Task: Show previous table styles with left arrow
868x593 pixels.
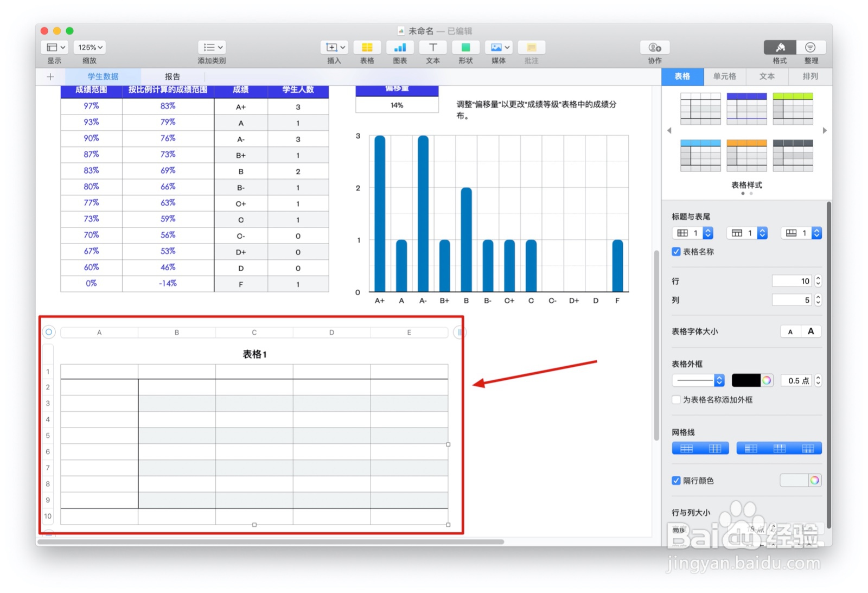Action: tap(669, 130)
